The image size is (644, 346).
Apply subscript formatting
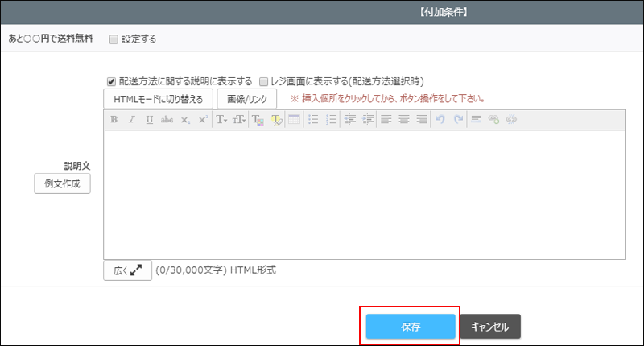(185, 119)
